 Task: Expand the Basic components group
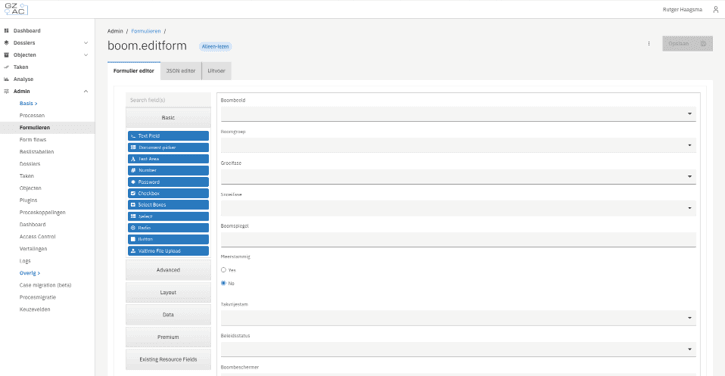click(x=168, y=118)
